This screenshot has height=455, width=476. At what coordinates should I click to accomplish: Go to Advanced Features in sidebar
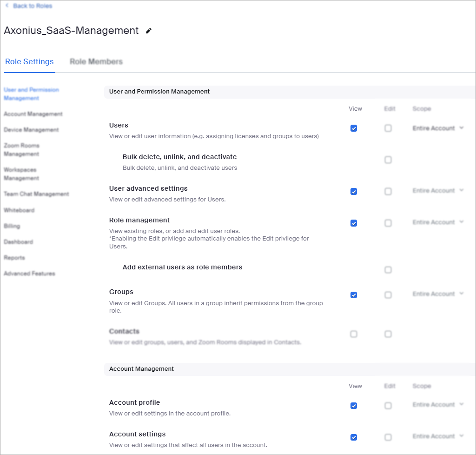click(x=29, y=274)
